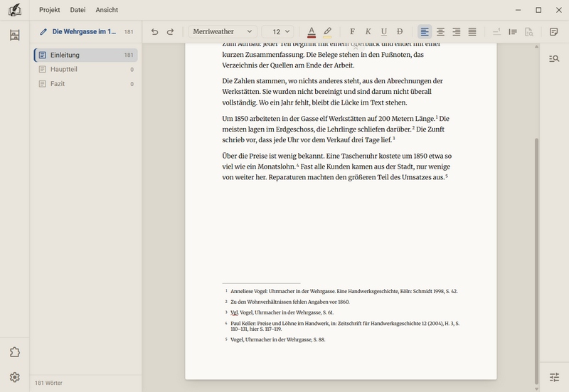Select the Fazit chapter
The height and width of the screenshot is (392, 569).
(x=86, y=83)
